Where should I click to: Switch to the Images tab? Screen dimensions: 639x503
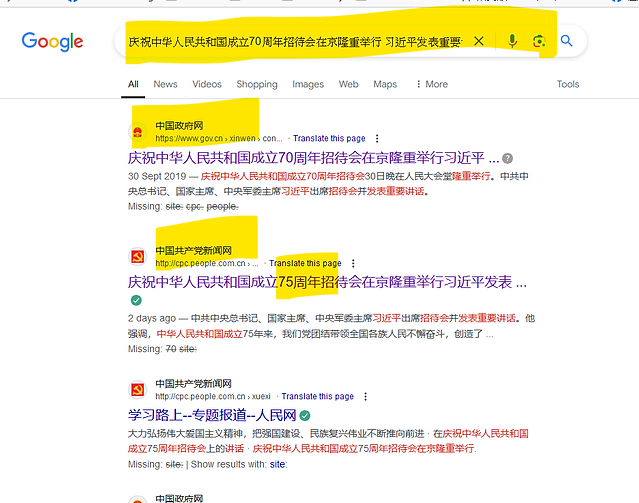click(x=308, y=84)
